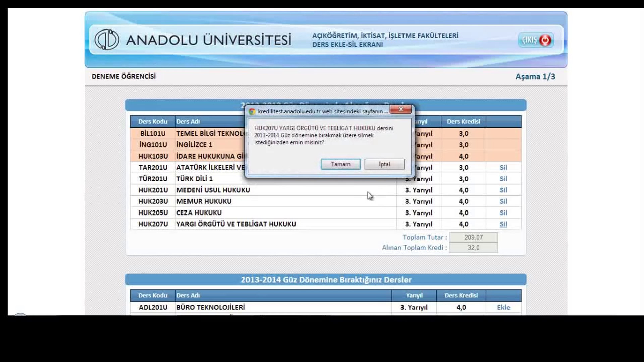Click the ÇIKIŞ logout power icon

pyautogui.click(x=545, y=40)
